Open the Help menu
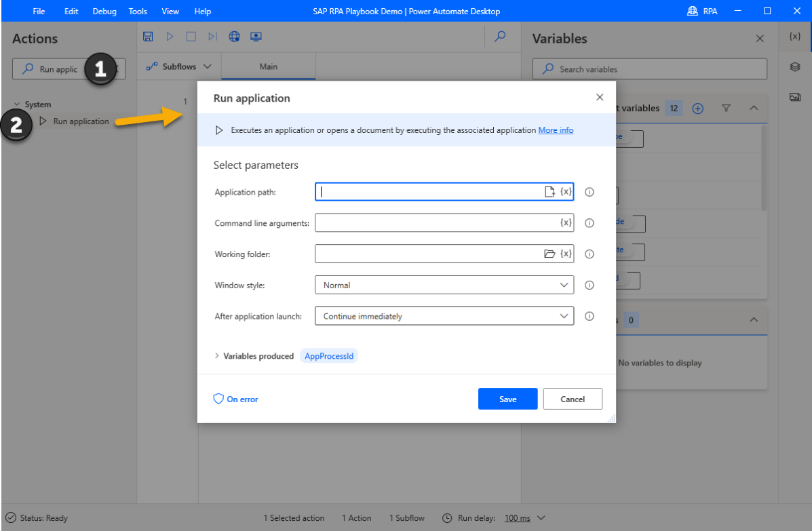This screenshot has height=531, width=812. [202, 11]
